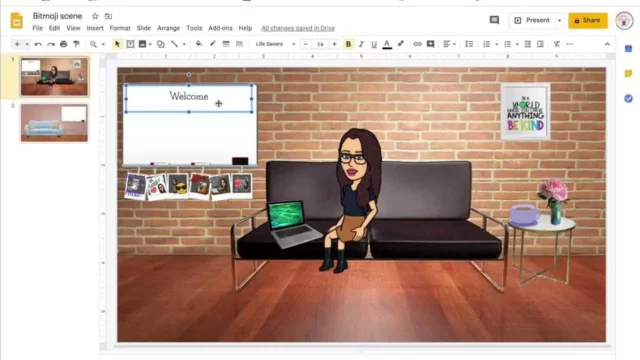Click the add comment toolbar icon
This screenshot has width=640, height=360.
430,44
